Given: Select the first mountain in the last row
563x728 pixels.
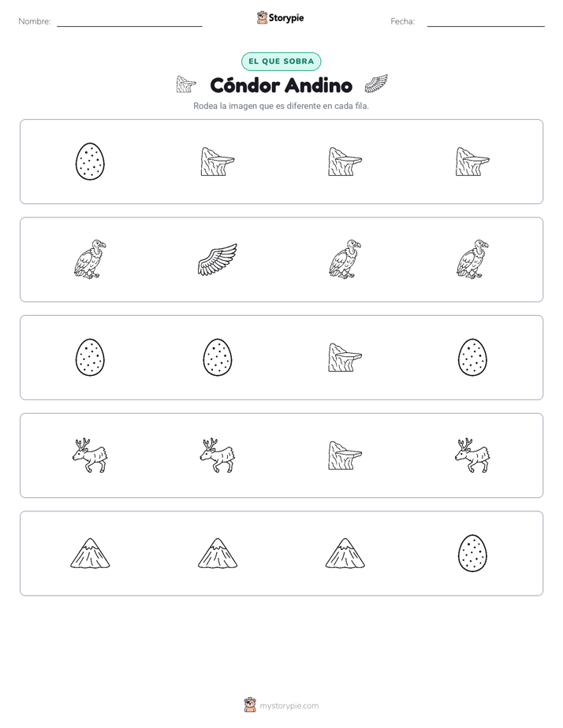Looking at the screenshot, I should (x=90, y=553).
